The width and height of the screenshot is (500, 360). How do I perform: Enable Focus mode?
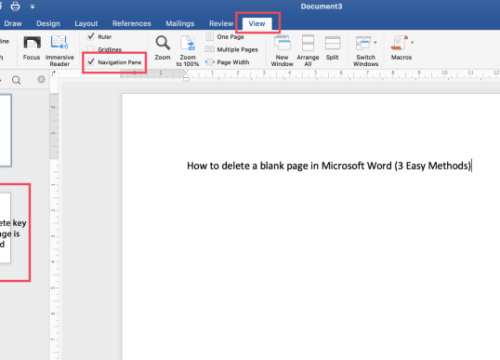pyautogui.click(x=32, y=48)
